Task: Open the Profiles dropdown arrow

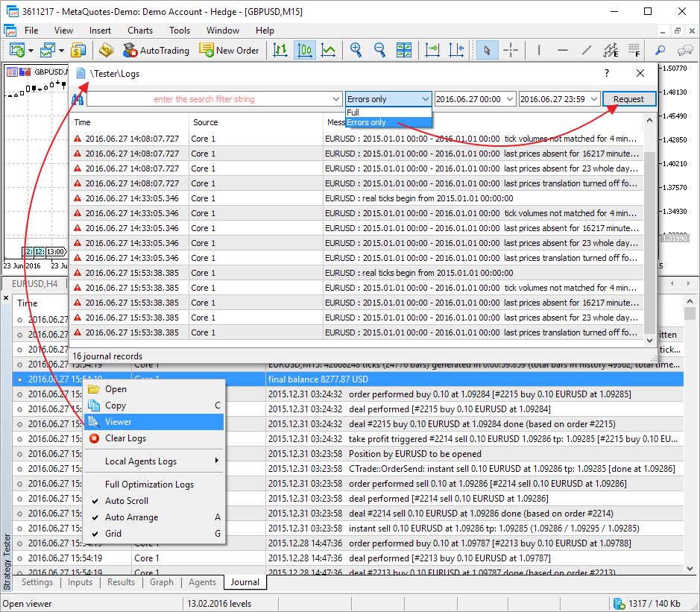Action: click(61, 51)
